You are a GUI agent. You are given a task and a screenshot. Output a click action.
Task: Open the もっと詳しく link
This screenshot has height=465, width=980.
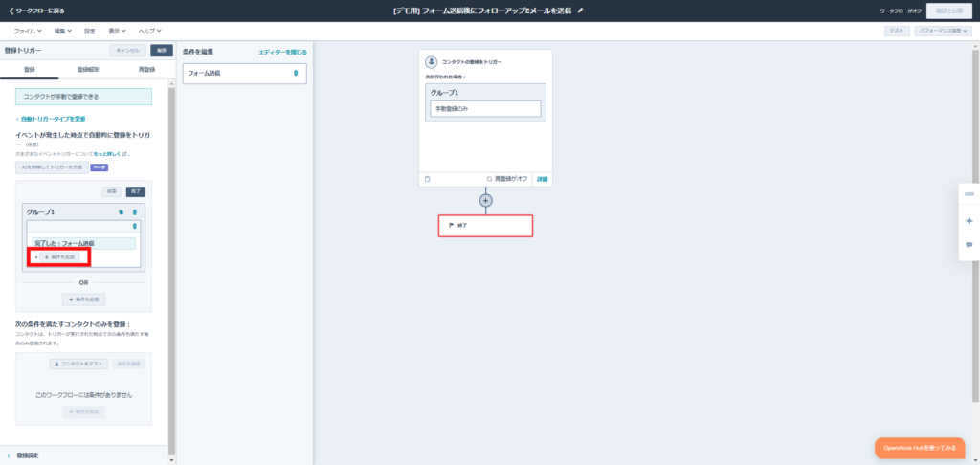[107, 154]
